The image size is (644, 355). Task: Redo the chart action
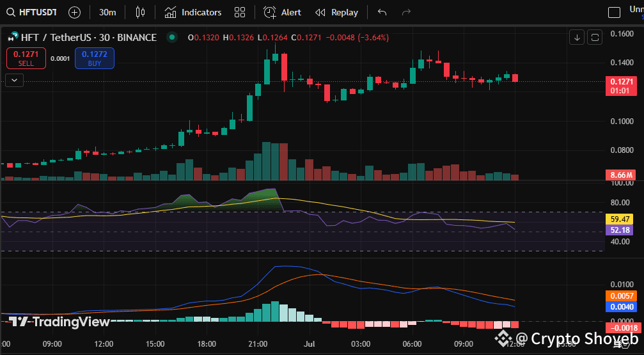click(x=406, y=12)
